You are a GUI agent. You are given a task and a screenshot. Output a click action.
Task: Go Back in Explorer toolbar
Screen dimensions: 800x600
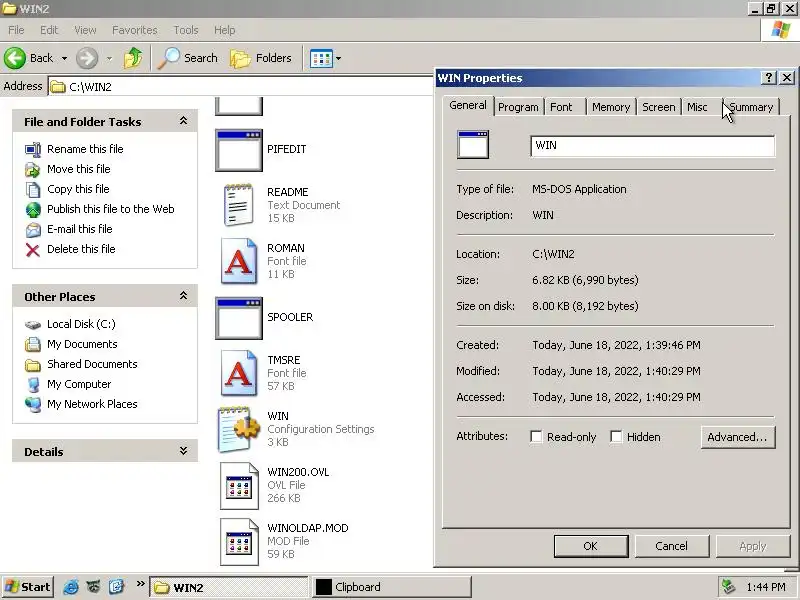click(29, 58)
